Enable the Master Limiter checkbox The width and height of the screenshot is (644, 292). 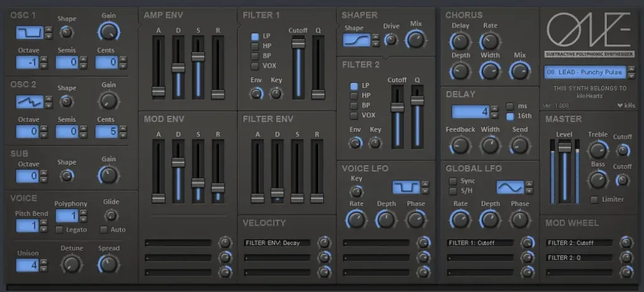(x=594, y=200)
